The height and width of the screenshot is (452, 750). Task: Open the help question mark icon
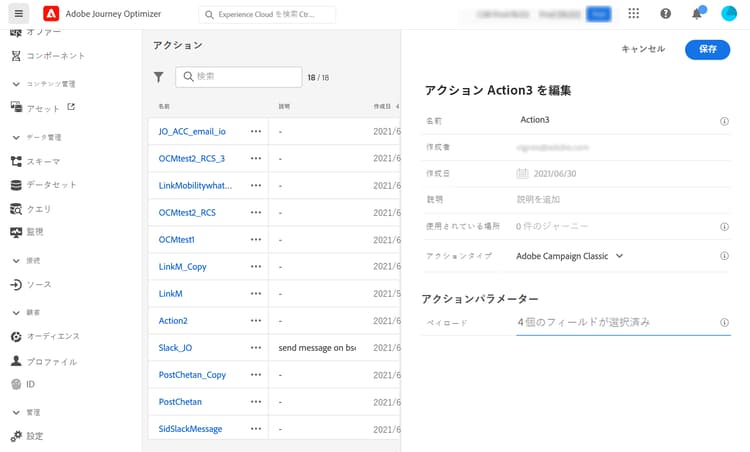pyautogui.click(x=665, y=13)
